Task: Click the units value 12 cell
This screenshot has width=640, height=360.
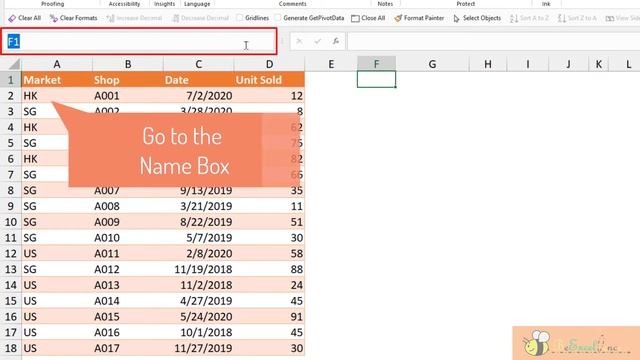Action: tap(269, 96)
